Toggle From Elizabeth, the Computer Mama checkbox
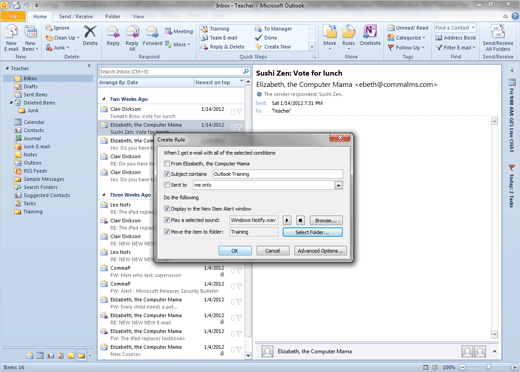The image size is (520, 372). (167, 164)
